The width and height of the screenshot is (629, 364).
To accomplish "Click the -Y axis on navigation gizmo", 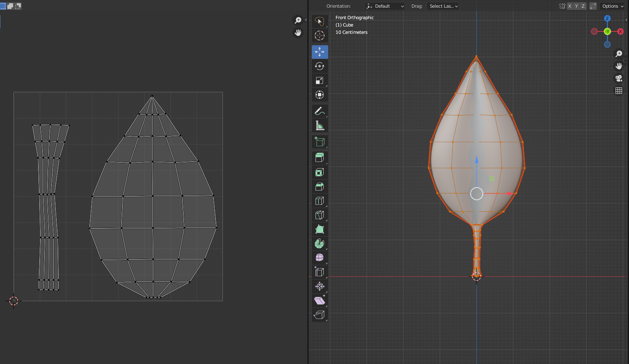I will pyautogui.click(x=607, y=31).
